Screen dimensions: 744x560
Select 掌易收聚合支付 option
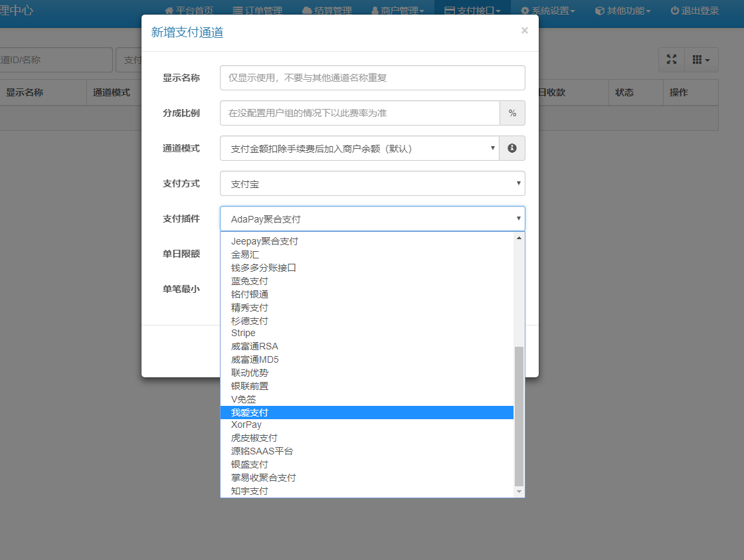click(367, 478)
